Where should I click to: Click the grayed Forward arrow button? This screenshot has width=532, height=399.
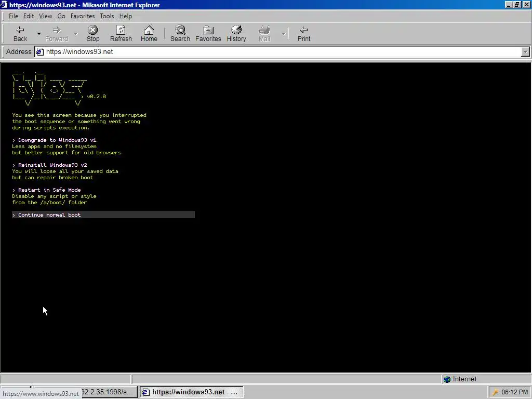57,34
